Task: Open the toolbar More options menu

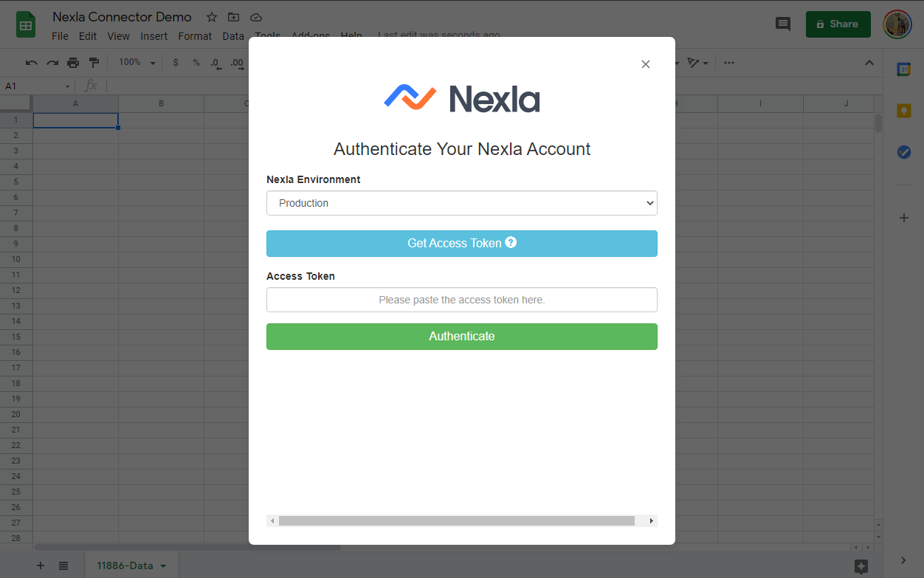Action: click(729, 63)
